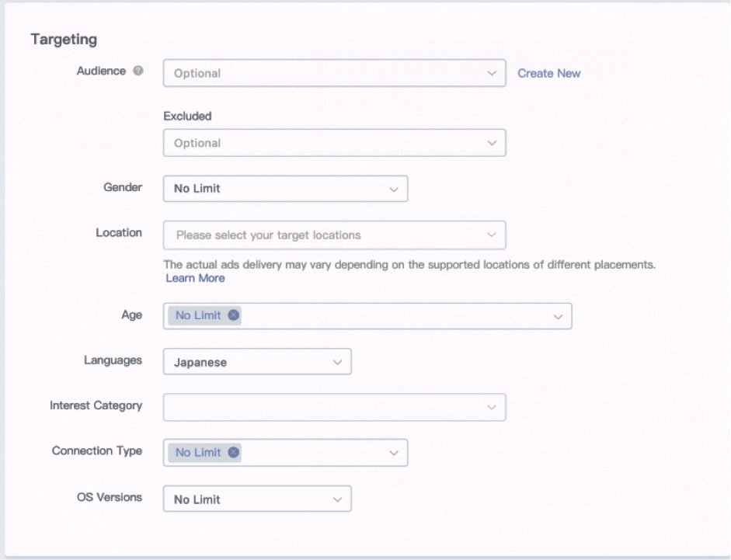Click the Create New audience link
Viewport: 731px width, 560px height.
549,74
